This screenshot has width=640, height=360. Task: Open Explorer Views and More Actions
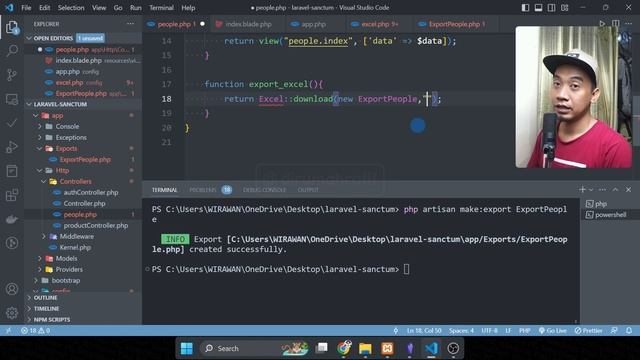(130, 24)
